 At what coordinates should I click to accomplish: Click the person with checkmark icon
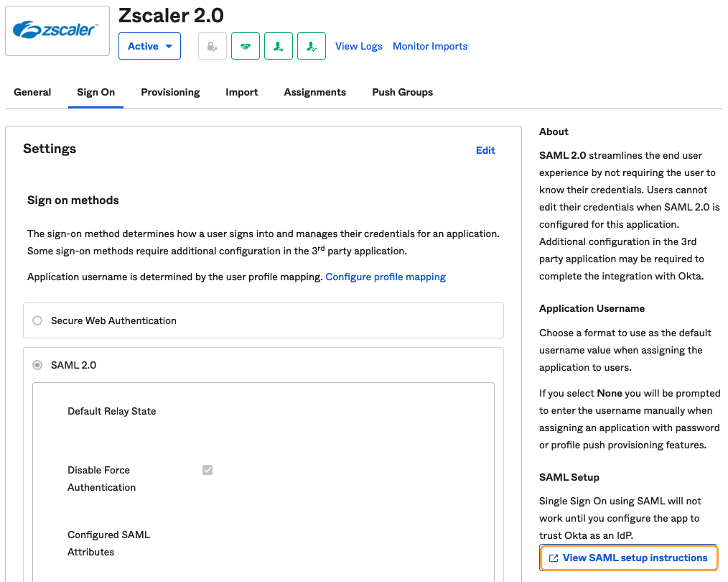(x=312, y=46)
